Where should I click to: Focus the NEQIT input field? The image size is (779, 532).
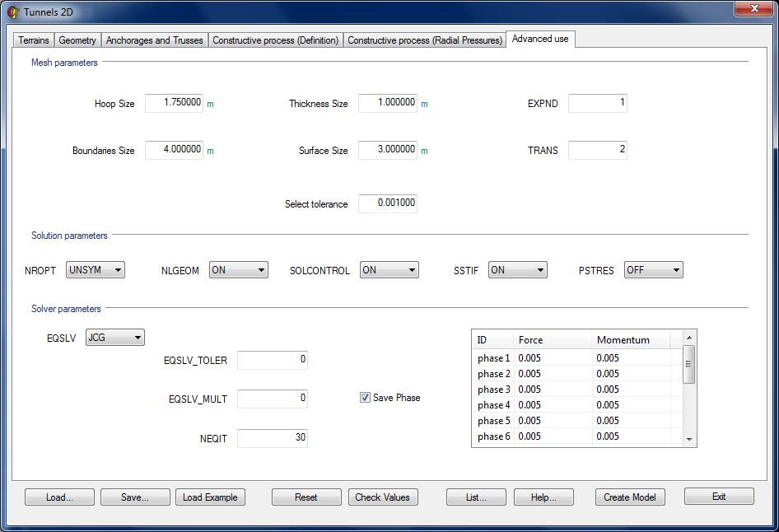pyautogui.click(x=272, y=438)
